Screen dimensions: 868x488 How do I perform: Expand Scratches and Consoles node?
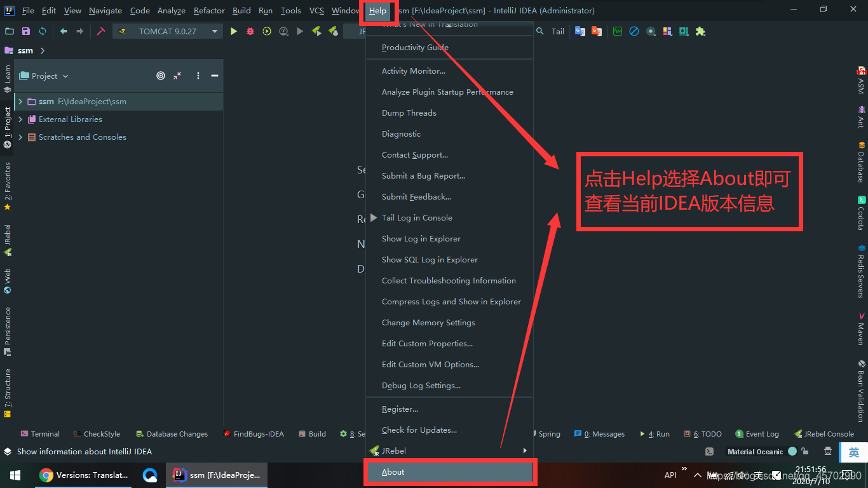pos(20,137)
